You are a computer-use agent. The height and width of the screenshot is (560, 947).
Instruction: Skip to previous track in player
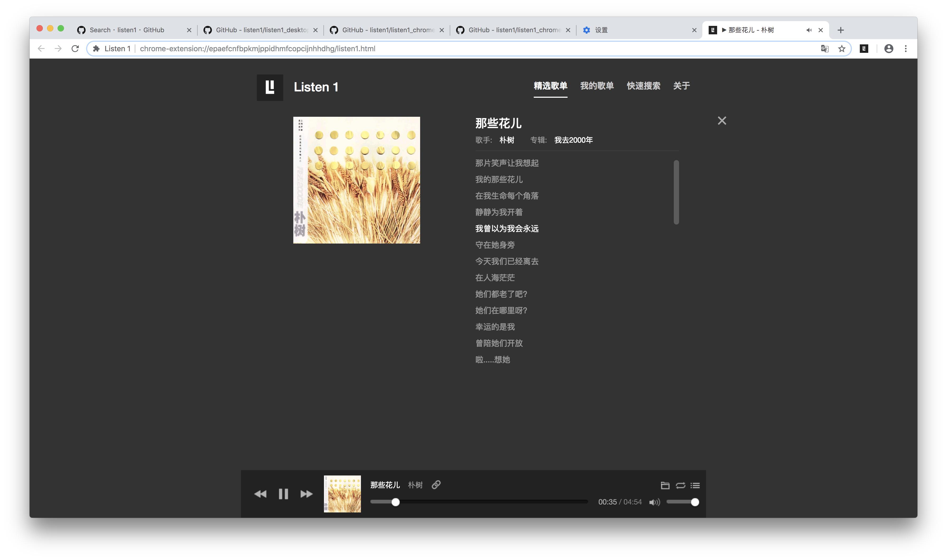(x=261, y=494)
